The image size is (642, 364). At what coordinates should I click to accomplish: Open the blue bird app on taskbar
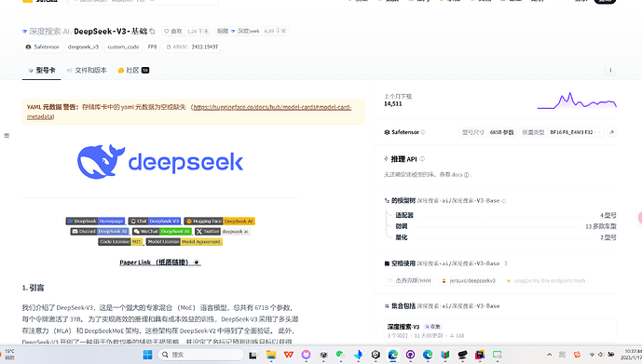point(358,355)
